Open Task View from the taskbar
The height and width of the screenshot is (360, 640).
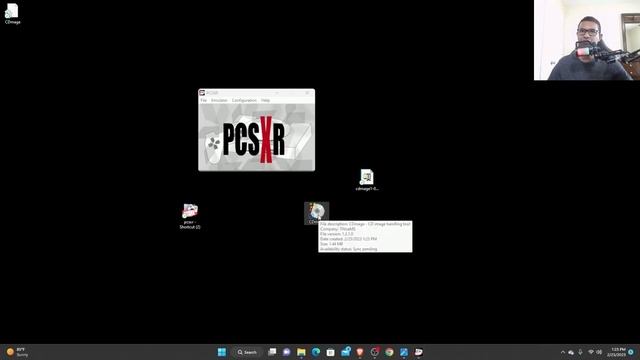272,352
